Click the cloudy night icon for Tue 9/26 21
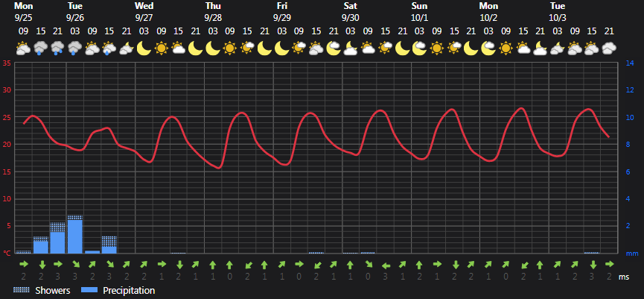644x299 pixels. [x=127, y=48]
